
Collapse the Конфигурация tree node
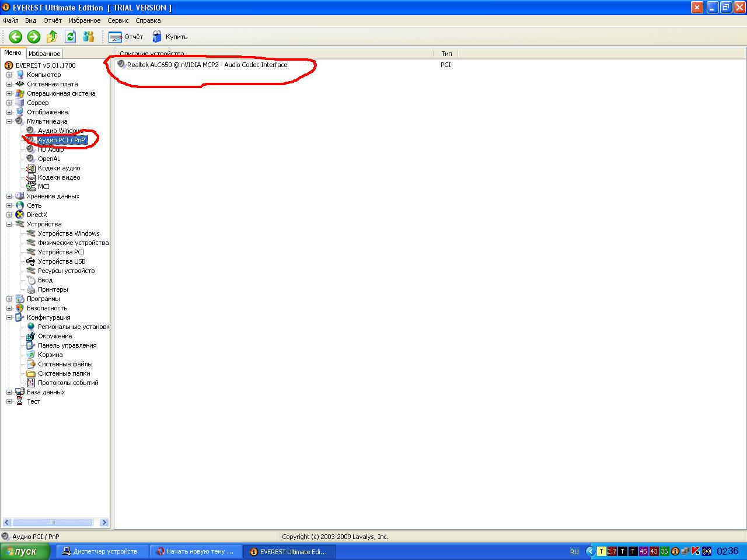coord(9,317)
